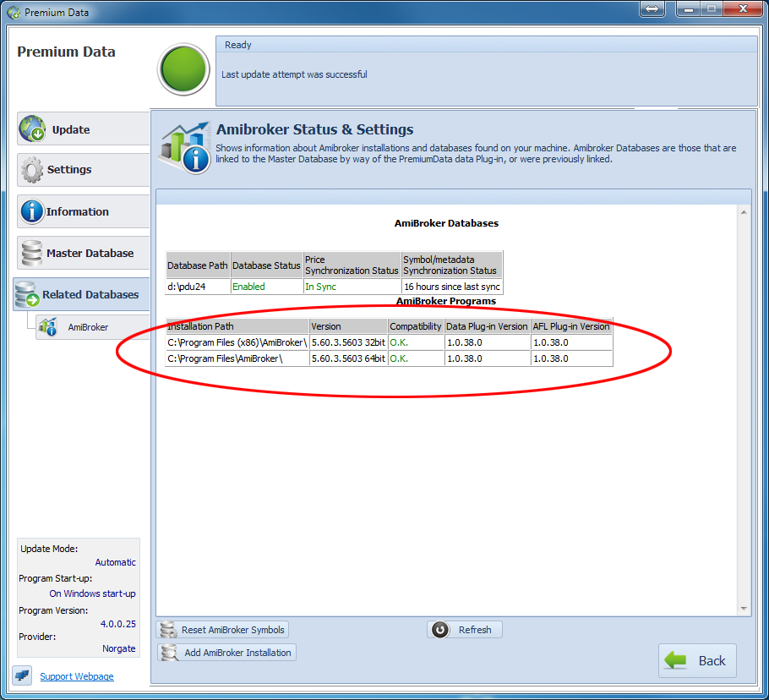Screen dimensions: 769x700
Task: Click the blue info icon on Information
Action: coord(32,211)
